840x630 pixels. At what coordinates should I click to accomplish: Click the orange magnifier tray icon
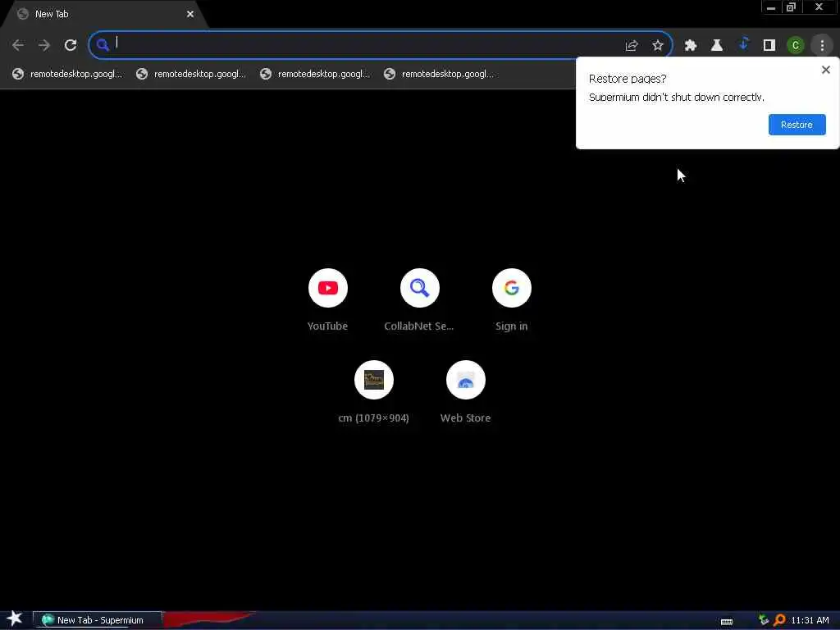tap(779, 620)
